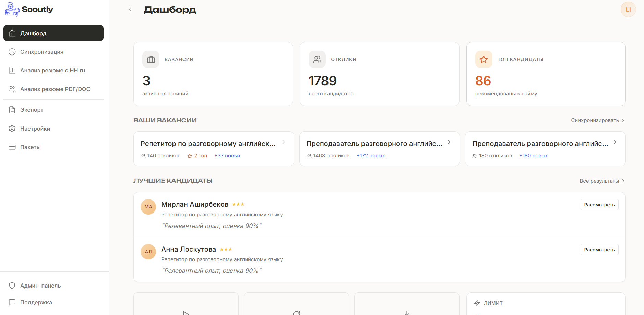Viewport: 644px width, 315px height.
Task: Expand the vacancy with 180 откликов
Action: coord(615,142)
